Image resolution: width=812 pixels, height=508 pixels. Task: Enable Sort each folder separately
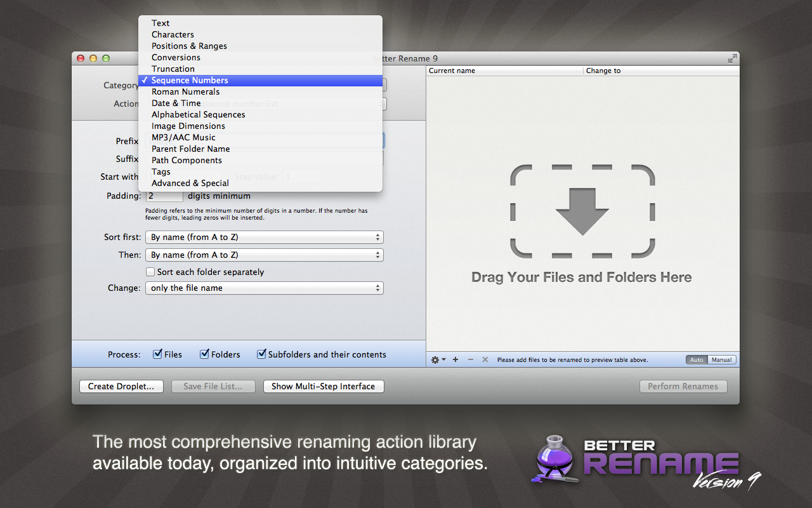coord(151,272)
